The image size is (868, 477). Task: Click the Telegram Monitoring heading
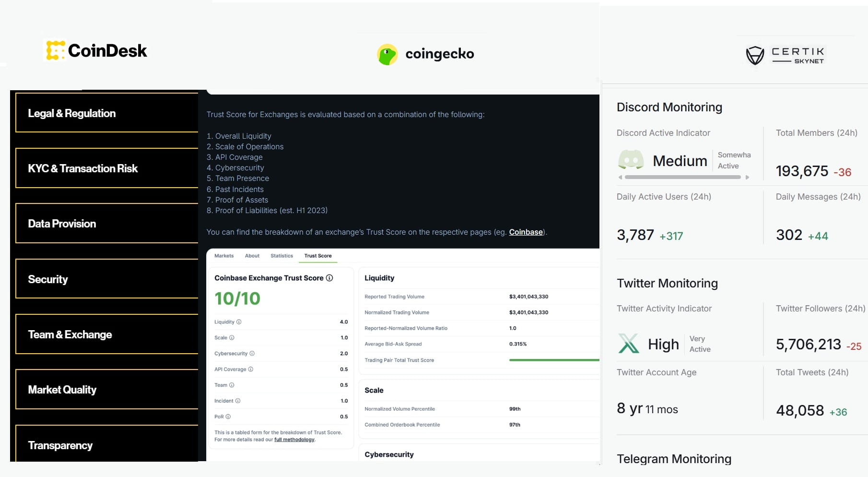pyautogui.click(x=674, y=459)
